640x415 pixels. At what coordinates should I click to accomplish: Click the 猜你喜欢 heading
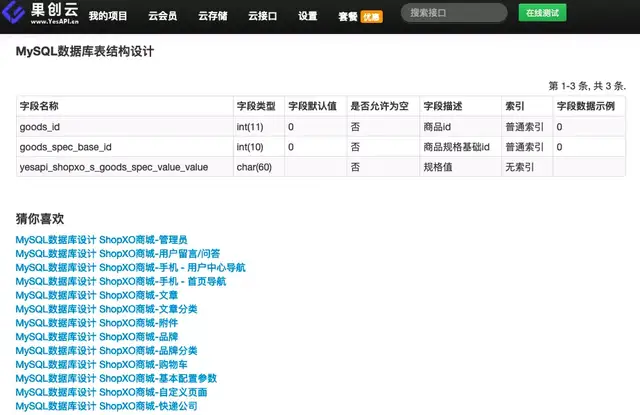pyautogui.click(x=40, y=219)
